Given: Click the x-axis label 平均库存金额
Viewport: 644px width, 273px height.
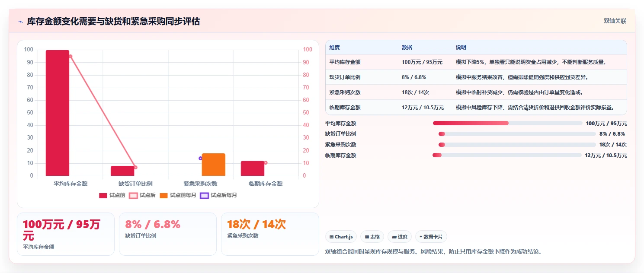Looking at the screenshot, I should [x=70, y=184].
